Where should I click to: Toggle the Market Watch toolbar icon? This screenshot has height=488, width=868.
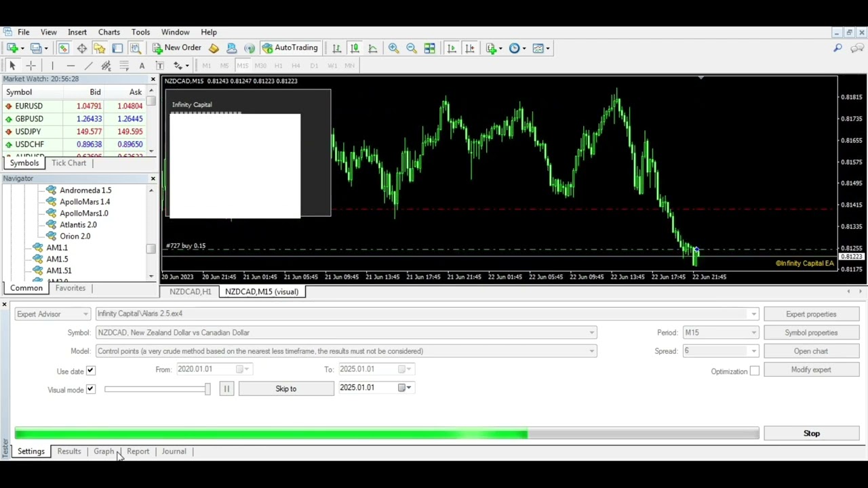tap(63, 48)
